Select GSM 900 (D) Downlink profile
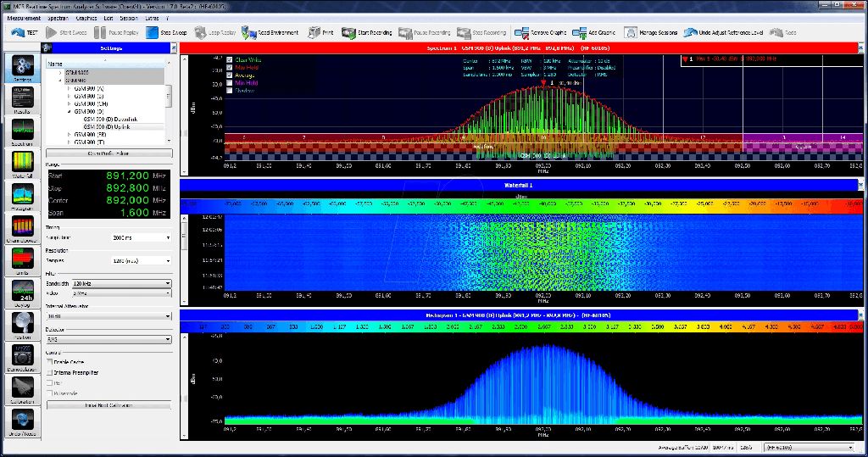Image resolution: width=868 pixels, height=457 pixels. 109,119
